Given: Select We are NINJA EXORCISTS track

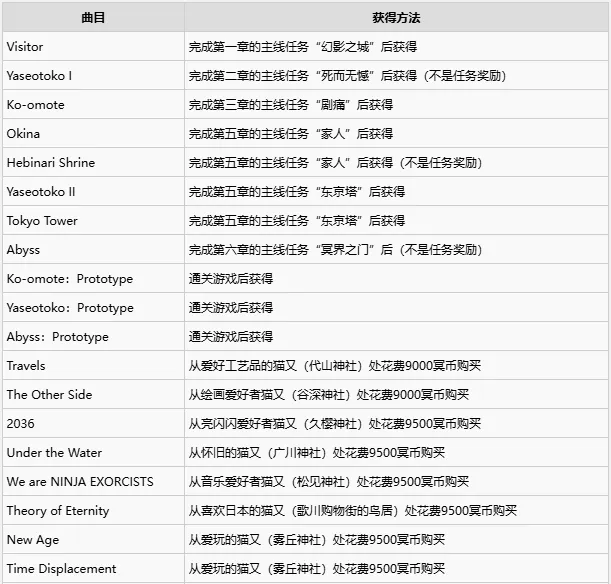Looking at the screenshot, I should point(80,481).
